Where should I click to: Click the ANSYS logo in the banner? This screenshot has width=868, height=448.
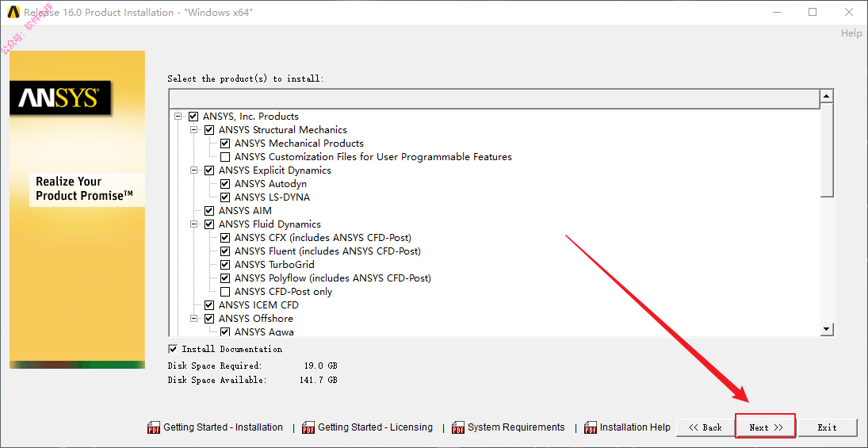(59, 98)
